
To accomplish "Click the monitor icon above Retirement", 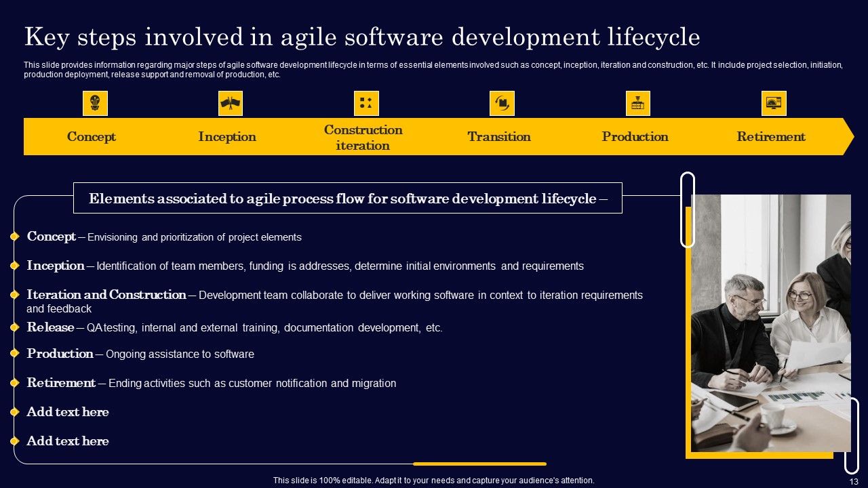I will [x=774, y=103].
